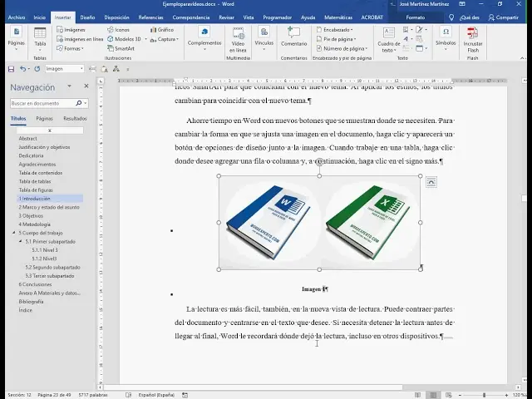This screenshot has width=532, height=399.
Task: Go to 5.2 Segundo subapartado
Action: (x=52, y=267)
